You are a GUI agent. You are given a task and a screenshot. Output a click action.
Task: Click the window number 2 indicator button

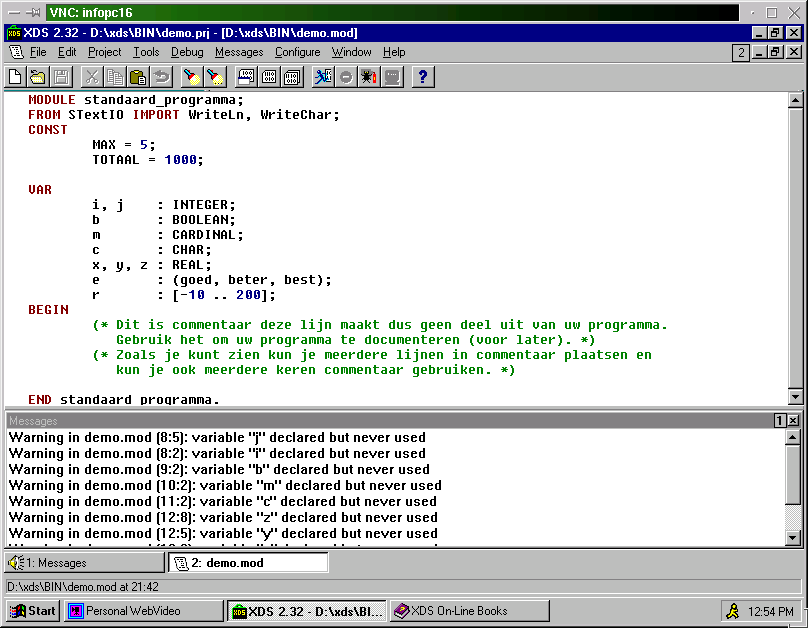[x=740, y=53]
